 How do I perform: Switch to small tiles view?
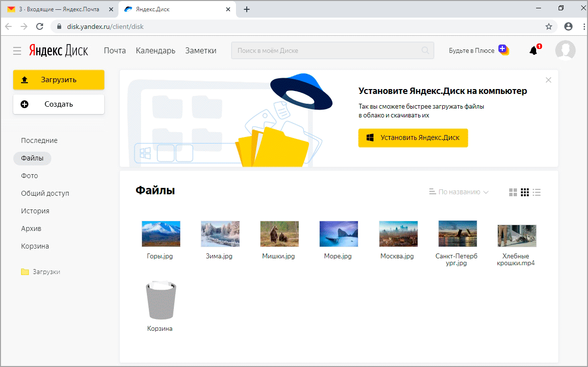coord(525,192)
